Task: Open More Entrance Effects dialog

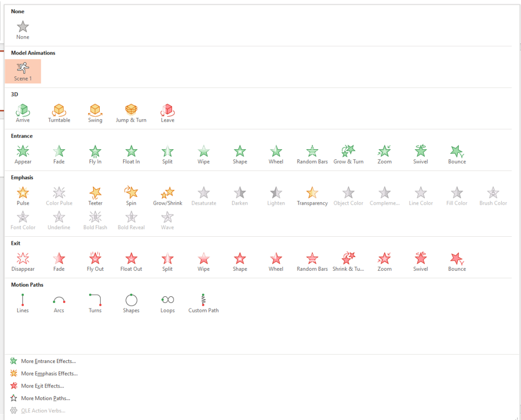Action: 48,361
